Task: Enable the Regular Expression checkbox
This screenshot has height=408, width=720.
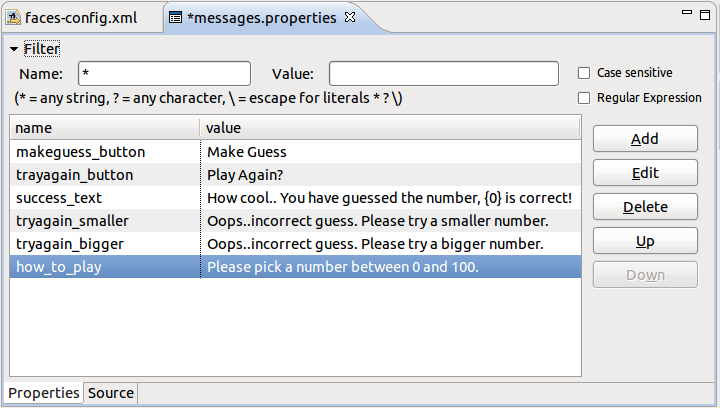Action: pos(584,98)
